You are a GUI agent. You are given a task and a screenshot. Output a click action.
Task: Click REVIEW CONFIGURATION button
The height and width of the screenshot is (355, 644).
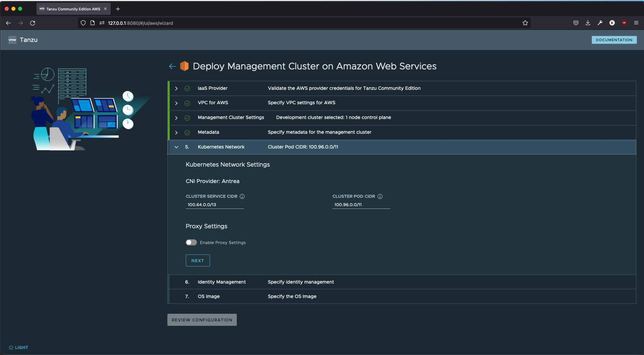(x=202, y=320)
